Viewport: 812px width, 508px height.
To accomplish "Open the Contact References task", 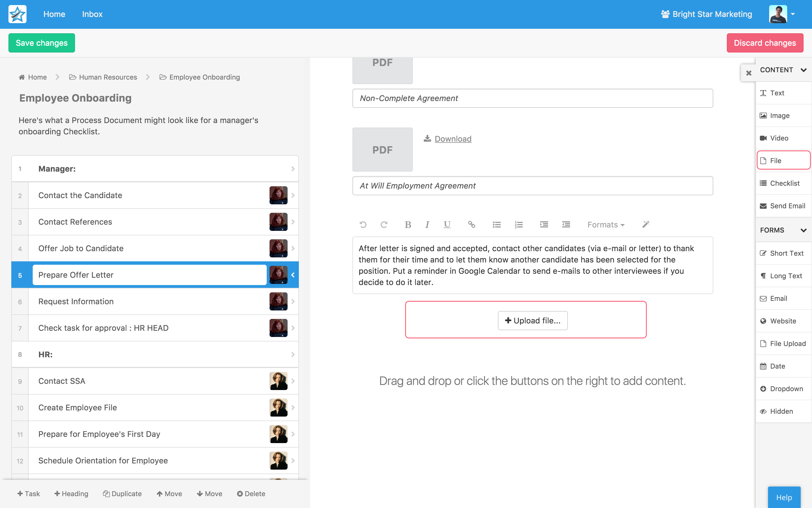I will point(155,222).
